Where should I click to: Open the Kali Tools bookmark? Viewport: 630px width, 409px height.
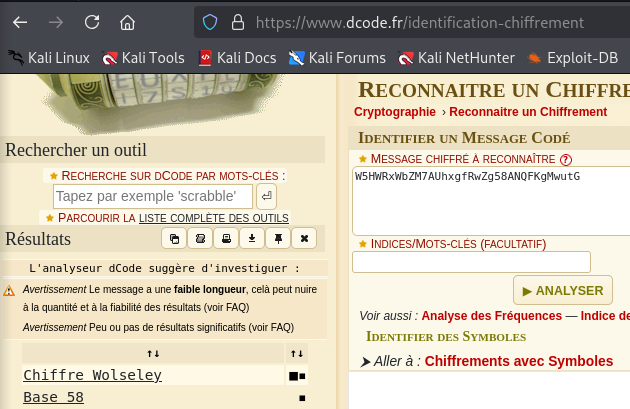tap(143, 58)
